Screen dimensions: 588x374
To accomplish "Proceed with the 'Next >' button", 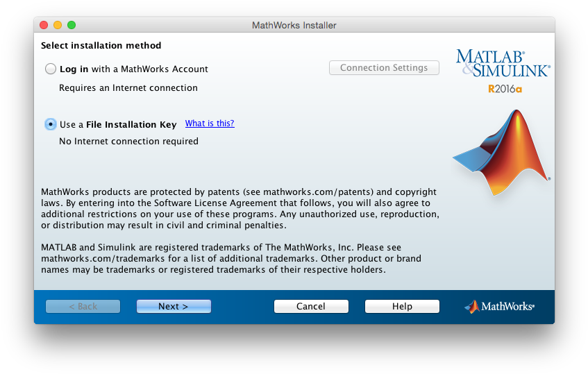I will click(174, 306).
